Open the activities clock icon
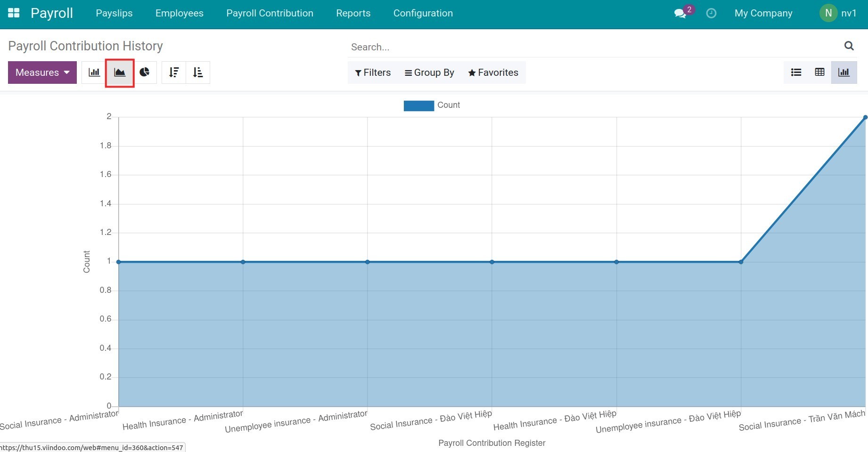Screen dimensions: 868x452 click(711, 13)
